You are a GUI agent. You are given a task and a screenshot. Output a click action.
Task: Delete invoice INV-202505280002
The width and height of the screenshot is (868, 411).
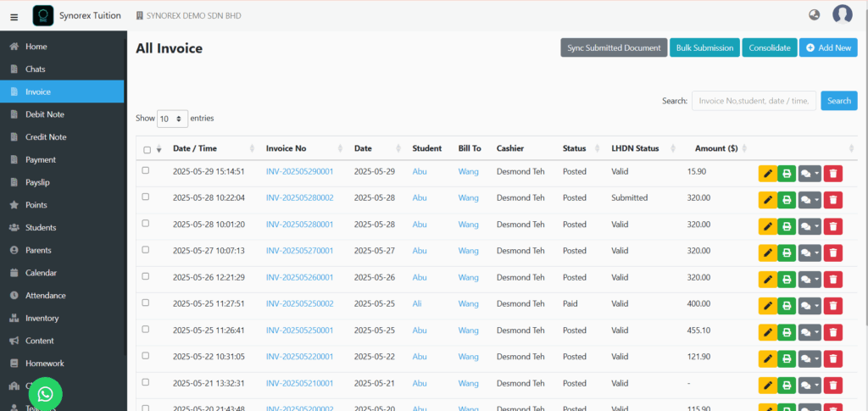click(x=833, y=200)
